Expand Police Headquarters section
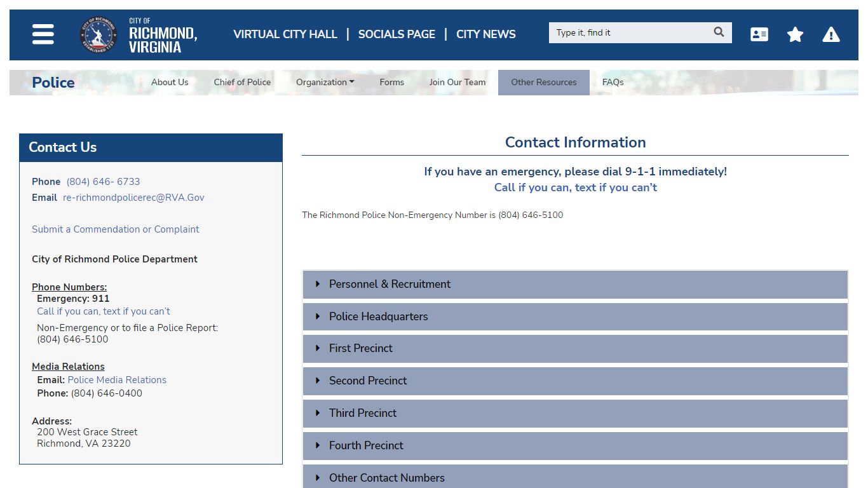Image resolution: width=868 pixels, height=488 pixels. pyautogui.click(x=575, y=316)
